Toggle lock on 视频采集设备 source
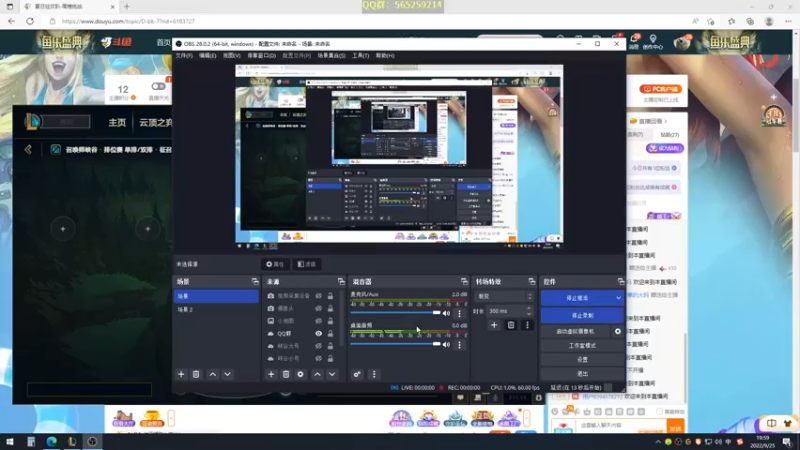The image size is (800, 450). (330, 296)
